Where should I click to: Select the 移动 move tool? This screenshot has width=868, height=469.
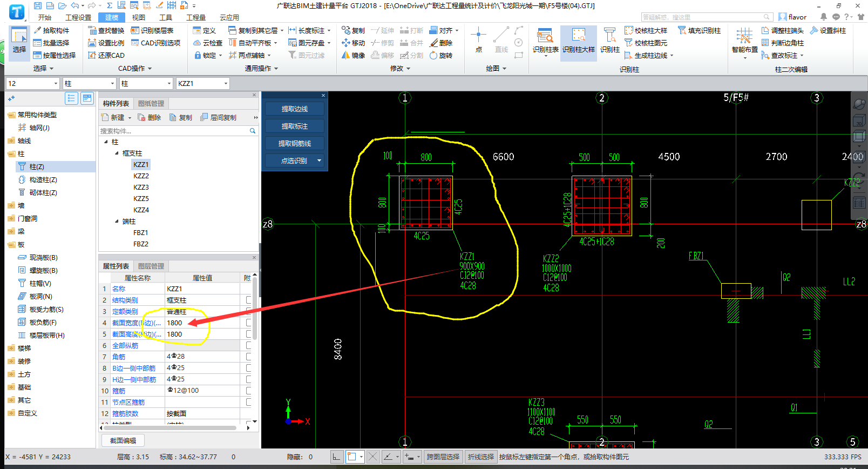pyautogui.click(x=354, y=43)
